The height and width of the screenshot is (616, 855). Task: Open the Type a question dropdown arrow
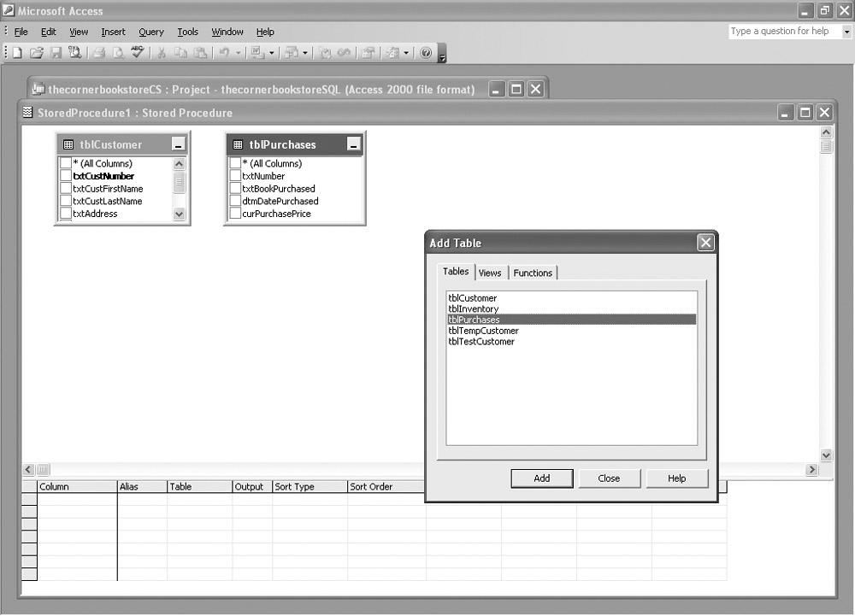[x=846, y=32]
